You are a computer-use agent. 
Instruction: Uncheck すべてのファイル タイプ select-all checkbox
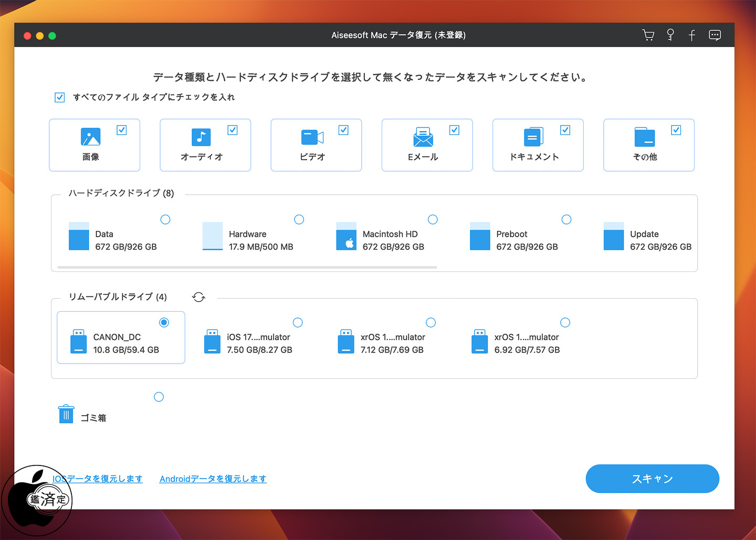60,98
